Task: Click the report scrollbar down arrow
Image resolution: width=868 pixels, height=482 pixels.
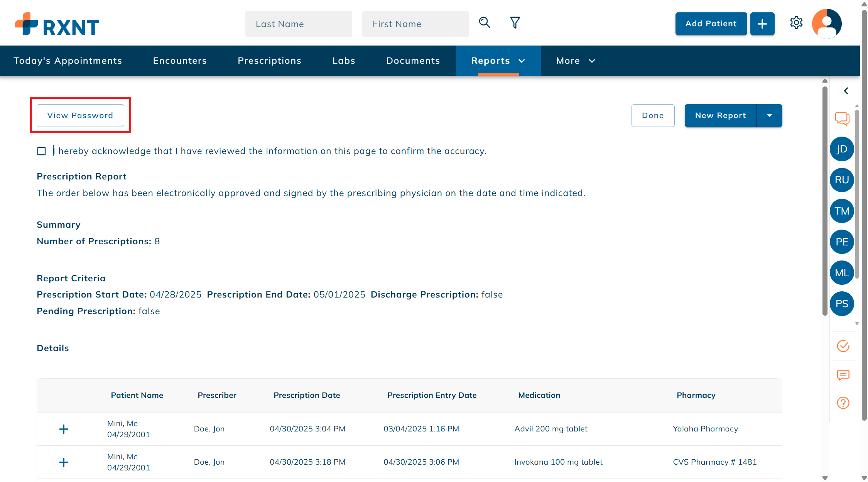Action: [x=825, y=478]
